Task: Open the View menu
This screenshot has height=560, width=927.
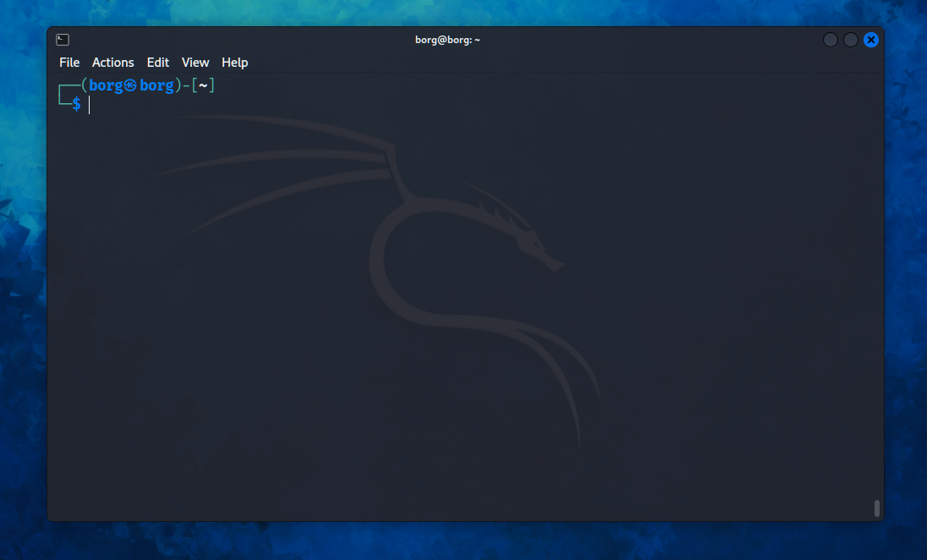Action: (x=195, y=62)
